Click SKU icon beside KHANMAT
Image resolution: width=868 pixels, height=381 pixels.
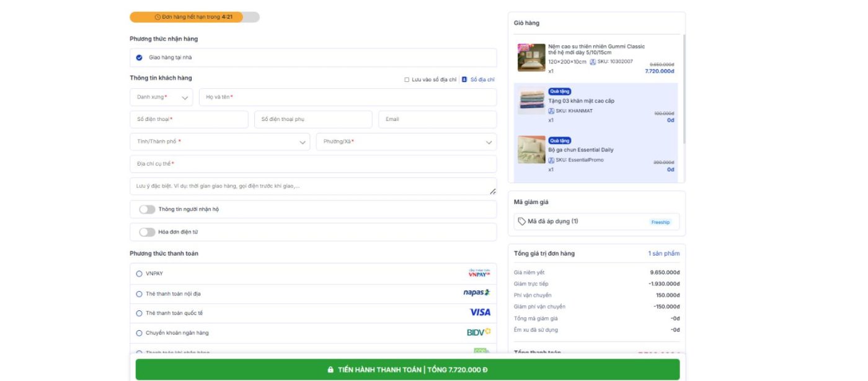(551, 111)
